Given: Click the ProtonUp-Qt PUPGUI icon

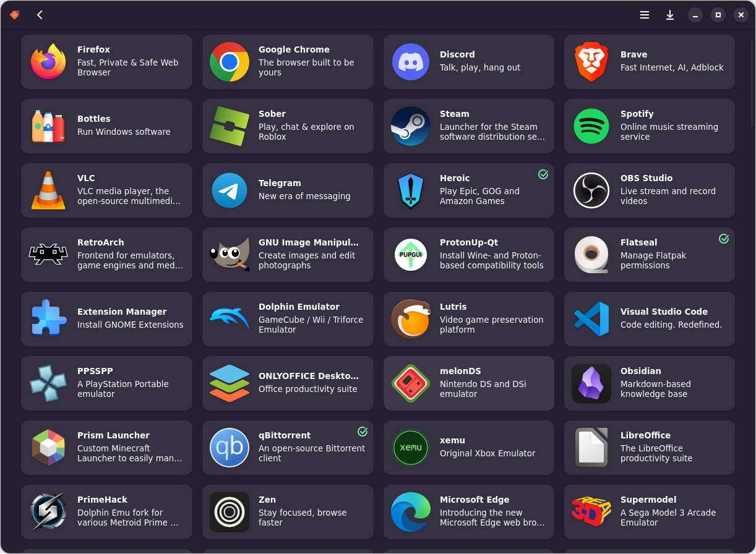Looking at the screenshot, I should click(x=411, y=255).
